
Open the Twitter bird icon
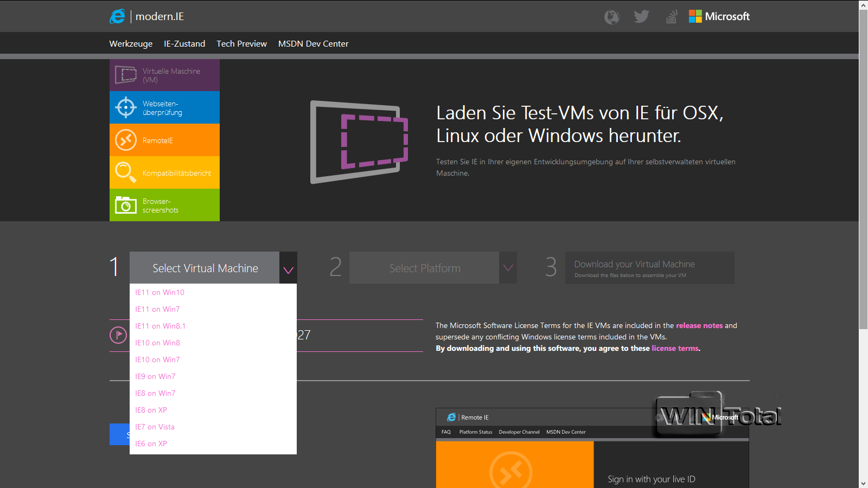click(x=641, y=17)
